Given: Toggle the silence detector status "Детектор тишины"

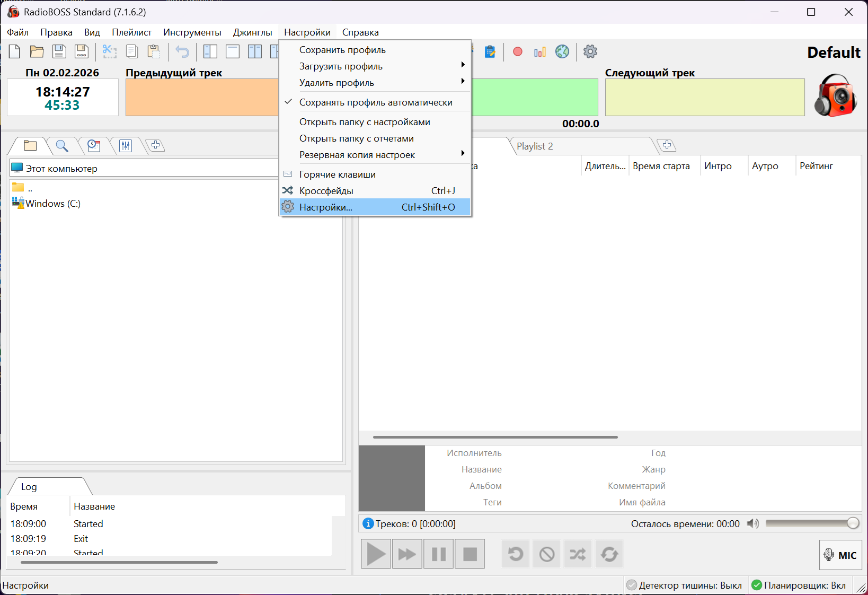Looking at the screenshot, I should tap(684, 585).
